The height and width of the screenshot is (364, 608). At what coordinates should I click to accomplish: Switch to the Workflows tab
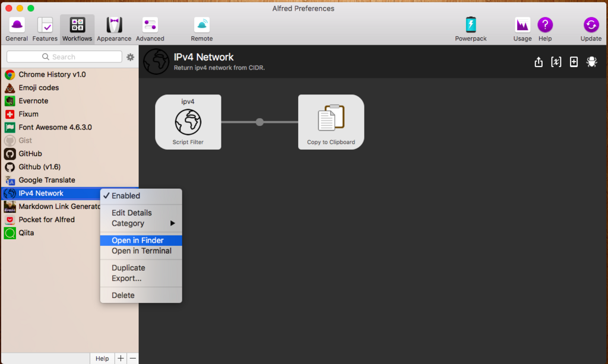(77, 30)
